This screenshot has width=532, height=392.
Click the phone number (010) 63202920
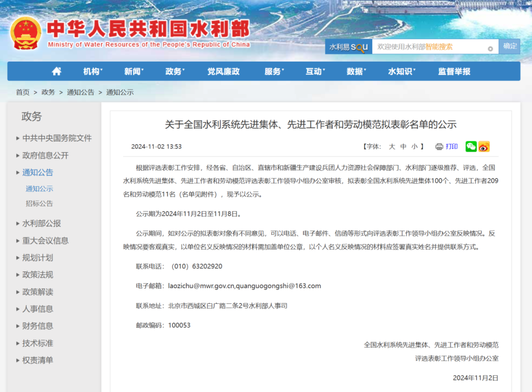pos(197,266)
